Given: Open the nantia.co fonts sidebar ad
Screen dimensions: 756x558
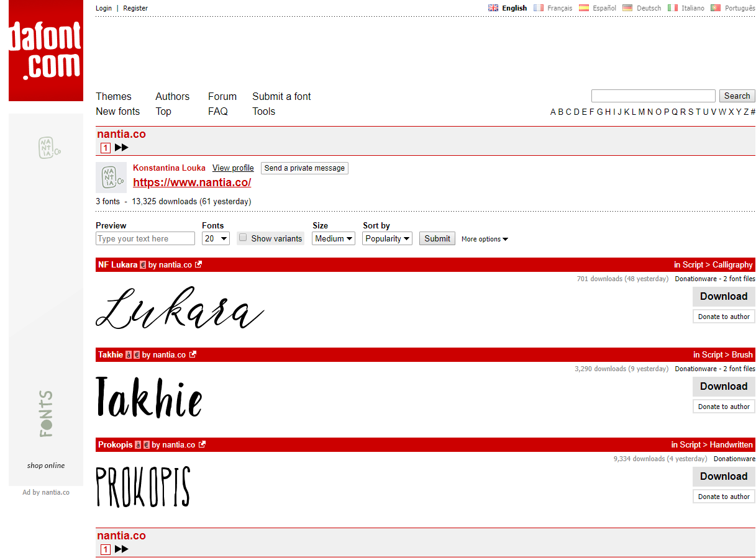Looking at the screenshot, I should 46,299.
